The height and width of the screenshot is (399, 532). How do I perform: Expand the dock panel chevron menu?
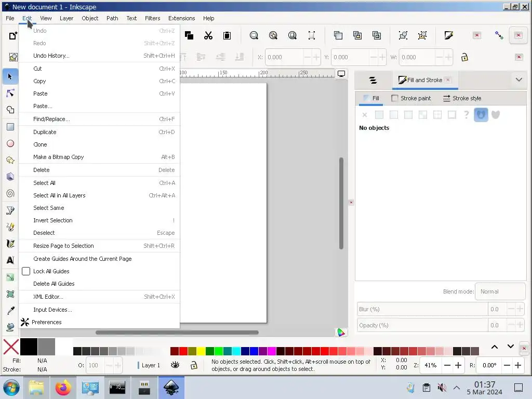point(519,79)
